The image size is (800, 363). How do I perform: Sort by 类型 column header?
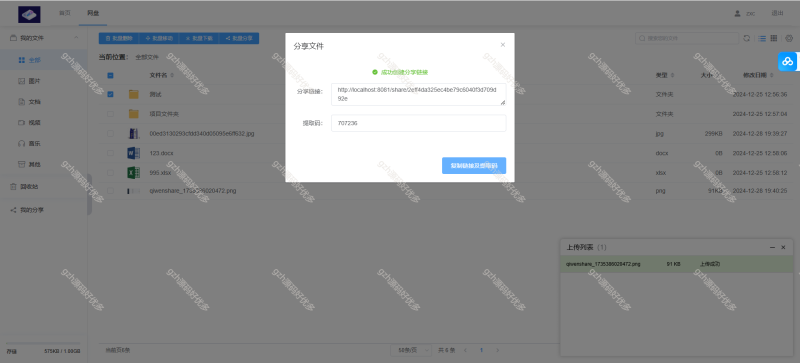[x=664, y=76]
